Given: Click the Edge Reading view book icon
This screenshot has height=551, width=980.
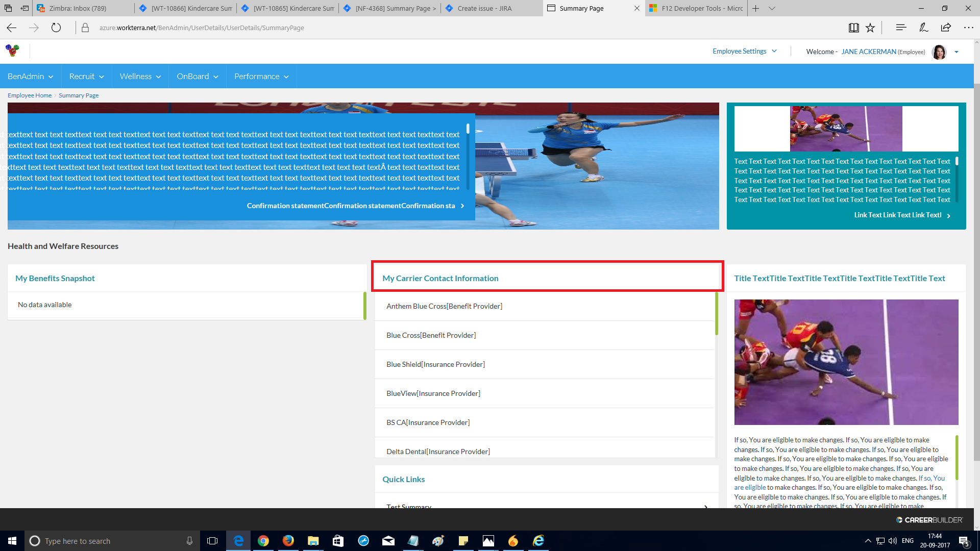Looking at the screenshot, I should [853, 28].
